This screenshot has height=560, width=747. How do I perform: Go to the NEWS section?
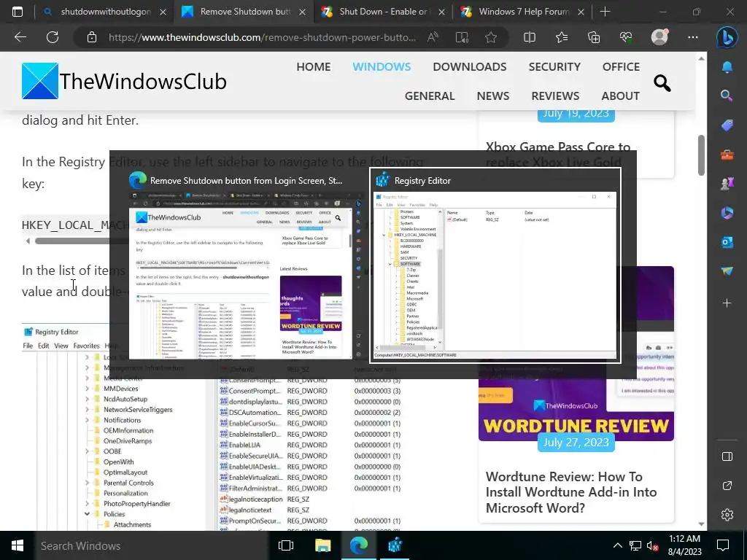click(492, 96)
